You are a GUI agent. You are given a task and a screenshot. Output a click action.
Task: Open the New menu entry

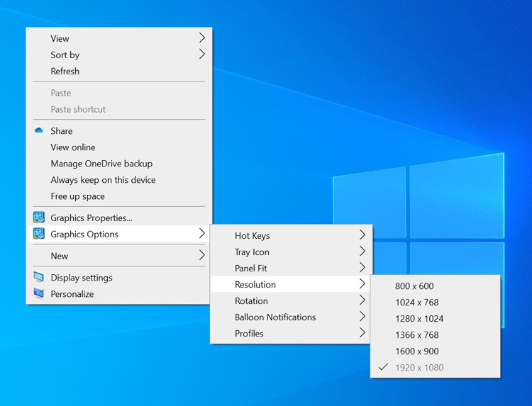[119, 256]
